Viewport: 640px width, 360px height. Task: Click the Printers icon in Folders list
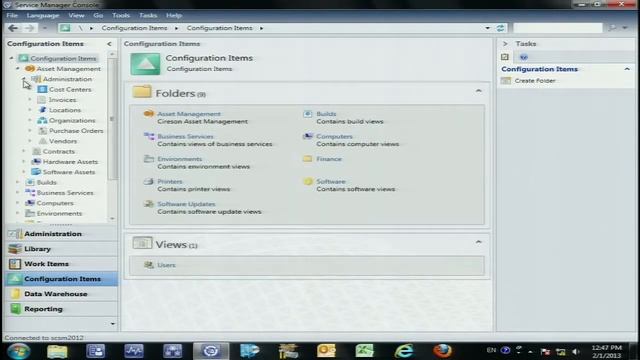(x=149, y=181)
